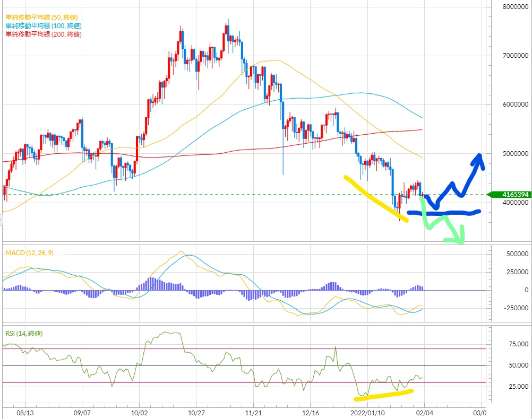Click the 500000 MACD scale label
The width and height of the screenshot is (532, 419).
(x=512, y=254)
